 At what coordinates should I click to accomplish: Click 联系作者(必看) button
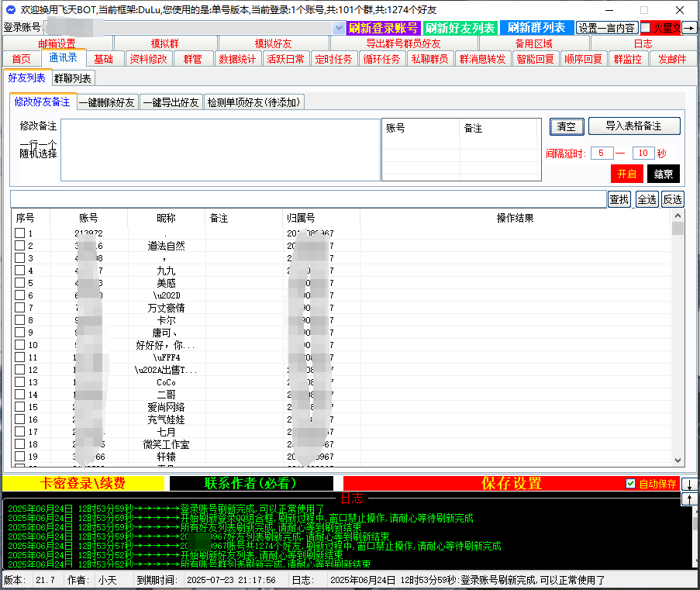(x=251, y=483)
